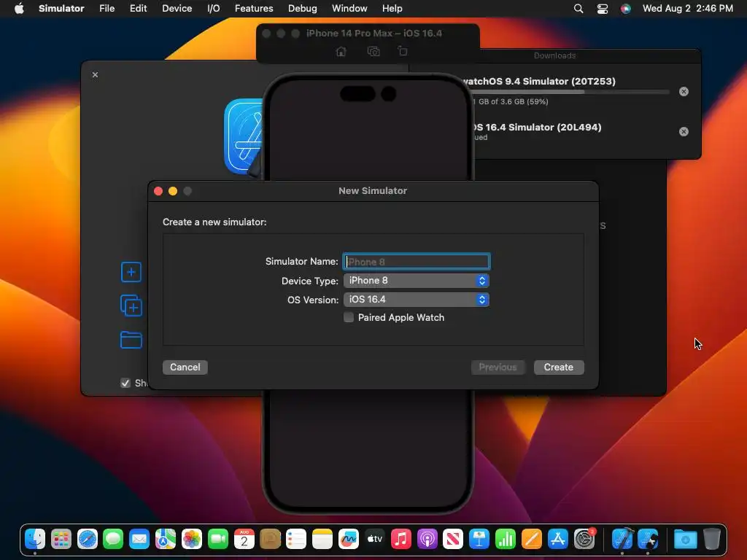Click the open folder icon in Xcode welcome window
This screenshot has height=560, width=747.
(131, 340)
